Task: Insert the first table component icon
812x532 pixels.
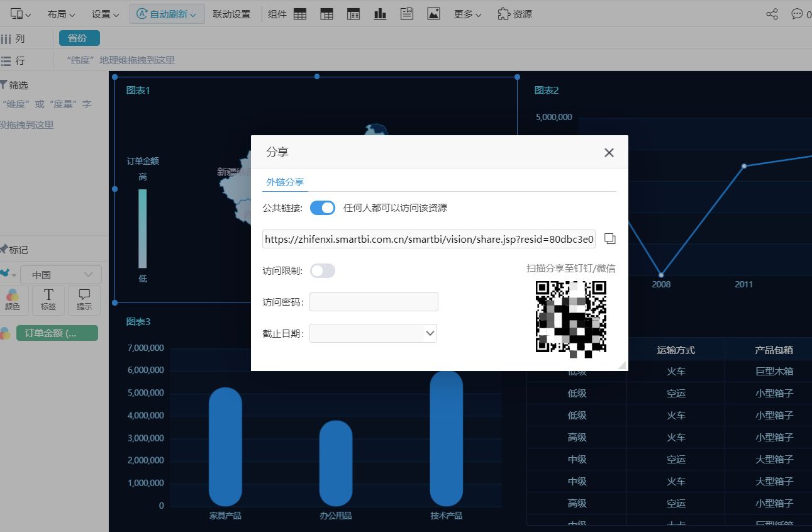Action: click(300, 14)
